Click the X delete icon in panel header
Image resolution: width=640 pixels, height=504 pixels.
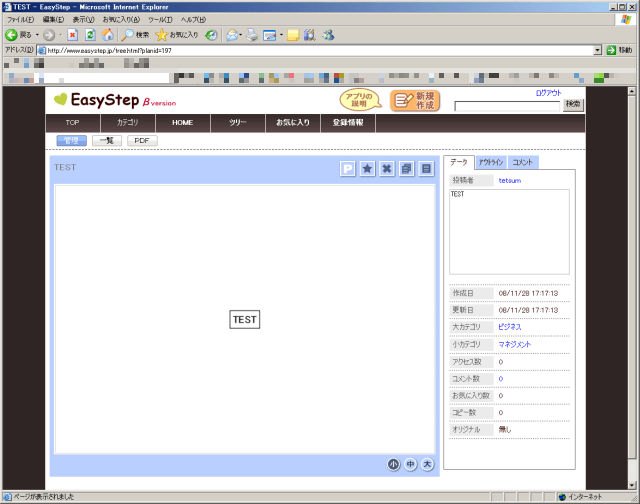387,169
